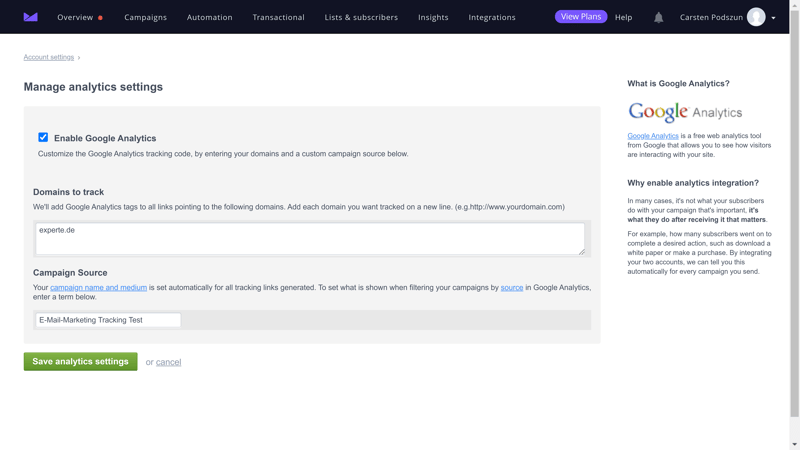Click the user profile avatar
This screenshot has width=800, height=450.
point(756,17)
